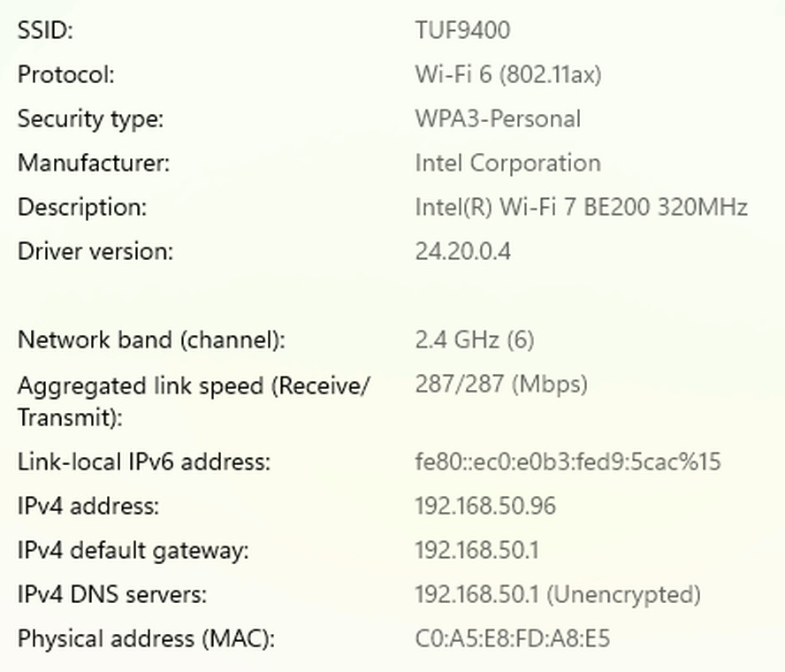The image size is (785, 672).
Task: Click the "Network band (channel):" label
Action: [x=151, y=340]
